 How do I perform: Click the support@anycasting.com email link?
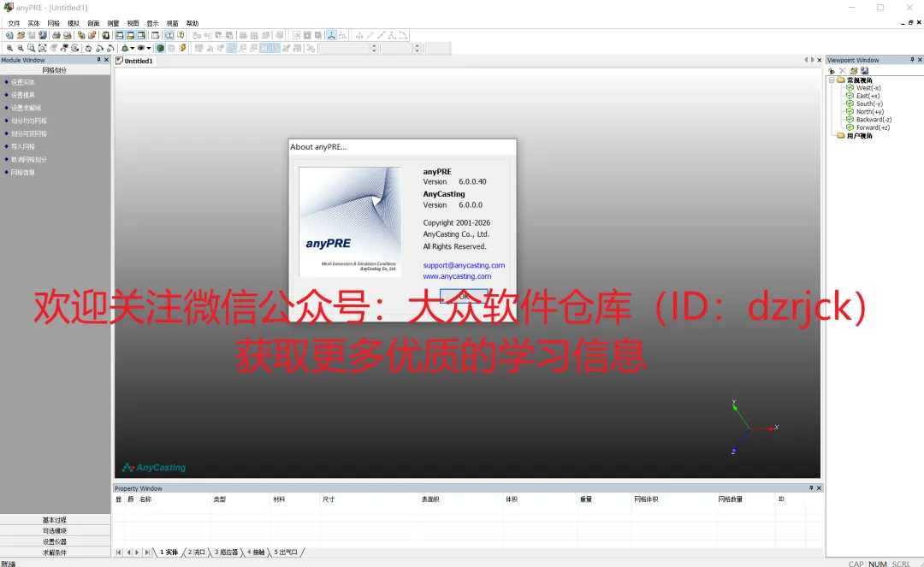tap(464, 265)
